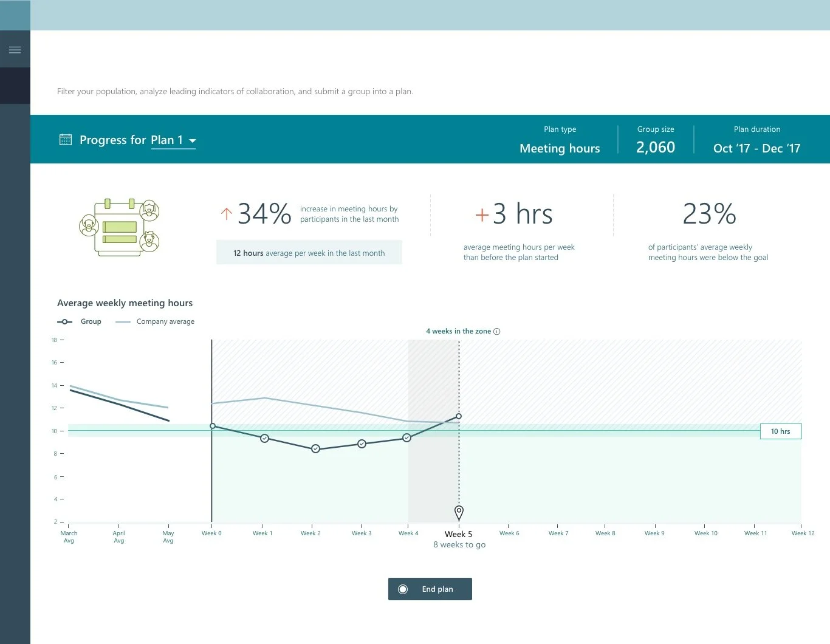Viewport: 830px width, 644px height.
Task: Click the orange increase arrow beside 34%
Action: [x=226, y=214]
